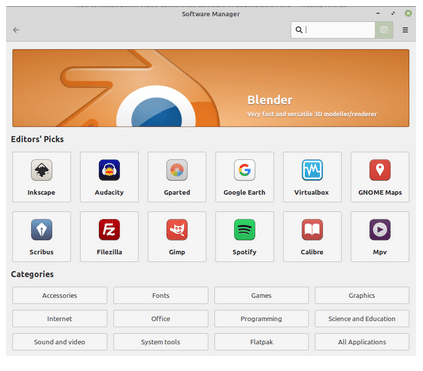This screenshot has height=371, width=423.
Task: Go back using the arrow icon
Action: click(x=16, y=30)
